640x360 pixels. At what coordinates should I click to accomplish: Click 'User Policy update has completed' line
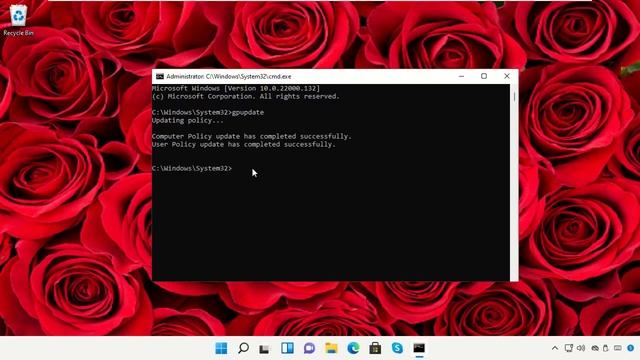[x=244, y=144]
